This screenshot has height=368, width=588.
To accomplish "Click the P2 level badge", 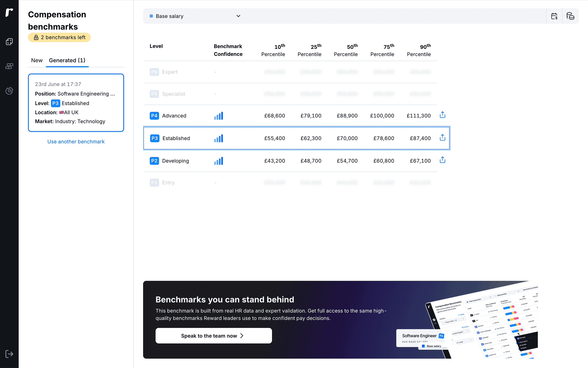I will [154, 161].
